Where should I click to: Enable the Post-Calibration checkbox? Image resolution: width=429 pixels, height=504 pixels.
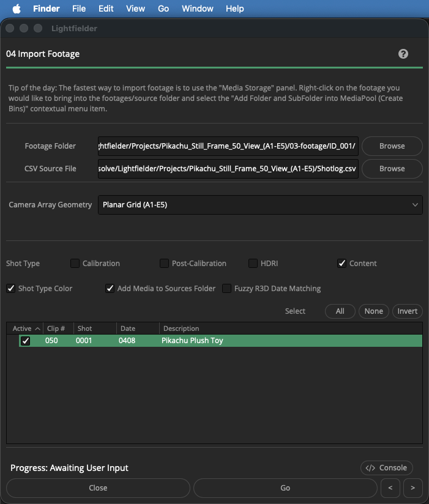[165, 264]
